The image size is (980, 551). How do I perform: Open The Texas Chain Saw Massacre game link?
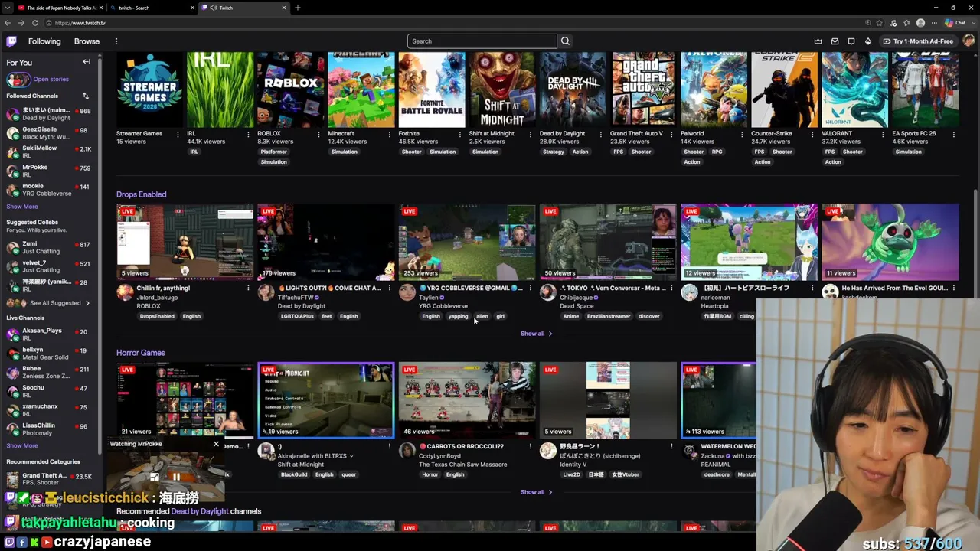coord(462,465)
